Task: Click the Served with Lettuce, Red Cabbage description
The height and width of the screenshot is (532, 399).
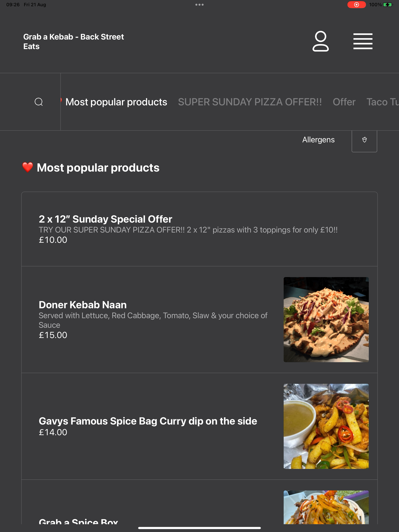Action: point(153,320)
